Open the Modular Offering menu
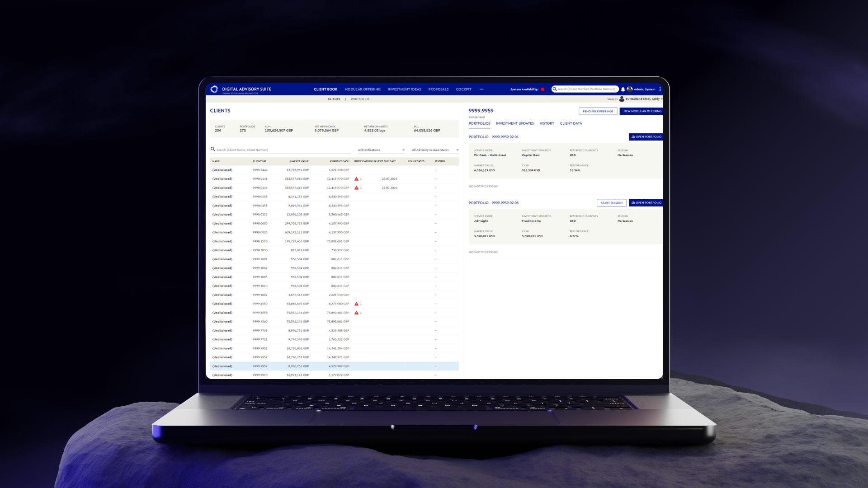The width and height of the screenshot is (868, 488). (x=362, y=89)
